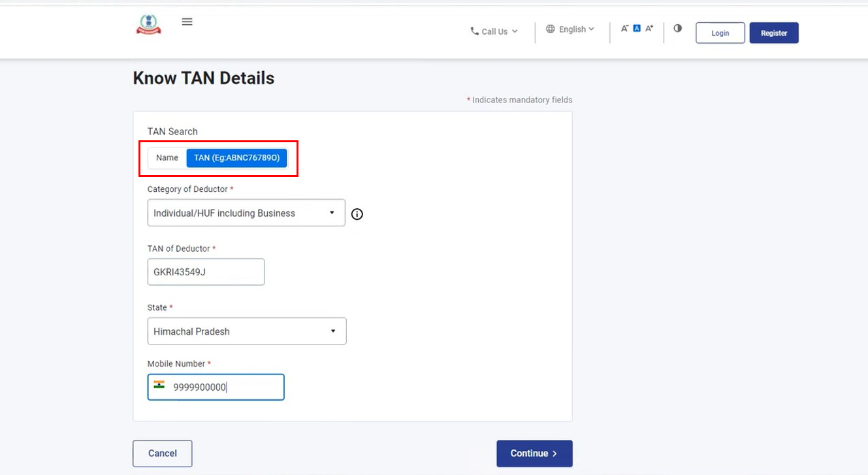Viewport: 868px width, 475px height.
Task: Decrease font size with A- icon
Action: point(624,28)
